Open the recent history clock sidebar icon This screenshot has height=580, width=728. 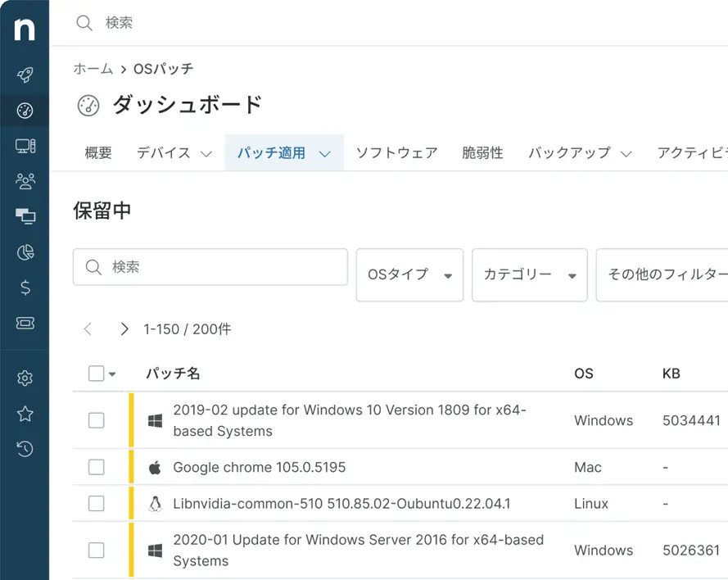[x=25, y=449]
